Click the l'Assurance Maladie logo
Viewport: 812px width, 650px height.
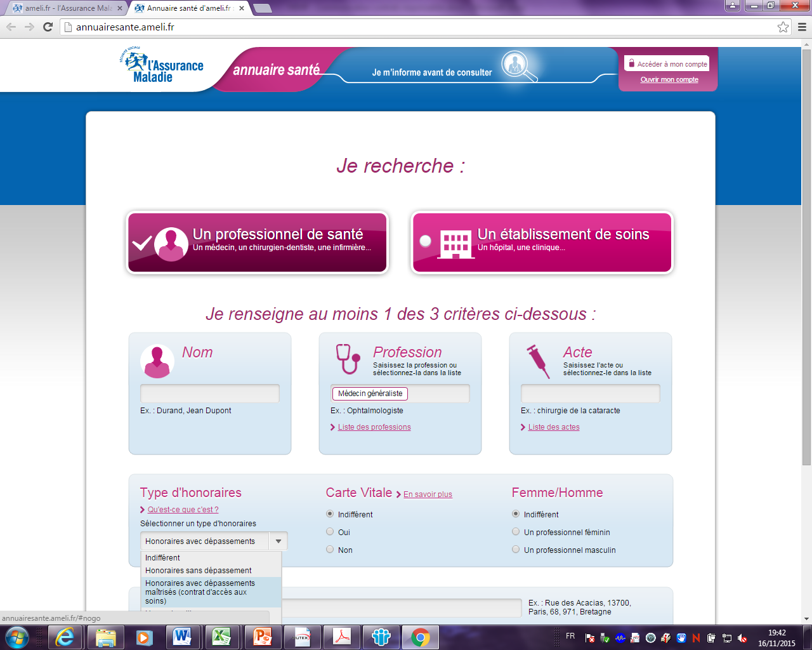coord(160,66)
